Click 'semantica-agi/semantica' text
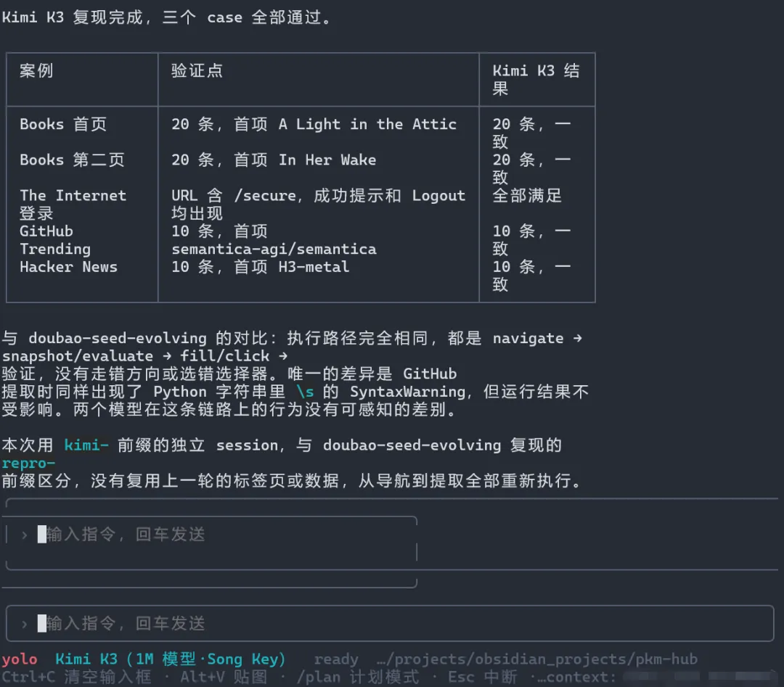Viewport: 784px width, 687px height. 274,249
